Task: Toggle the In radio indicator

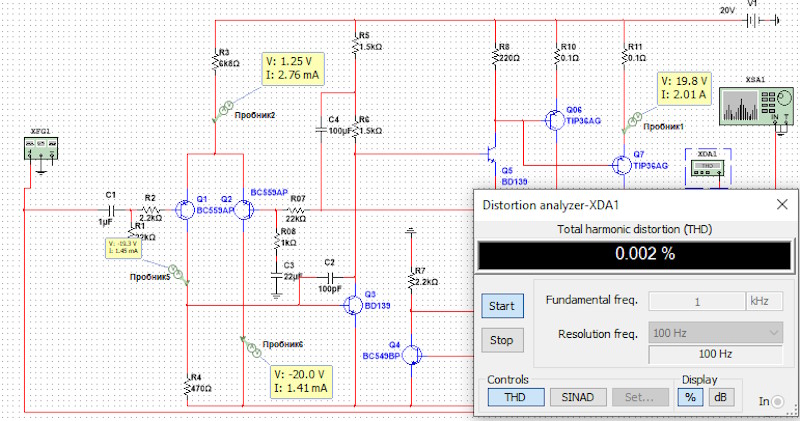Action: pyautogui.click(x=777, y=401)
